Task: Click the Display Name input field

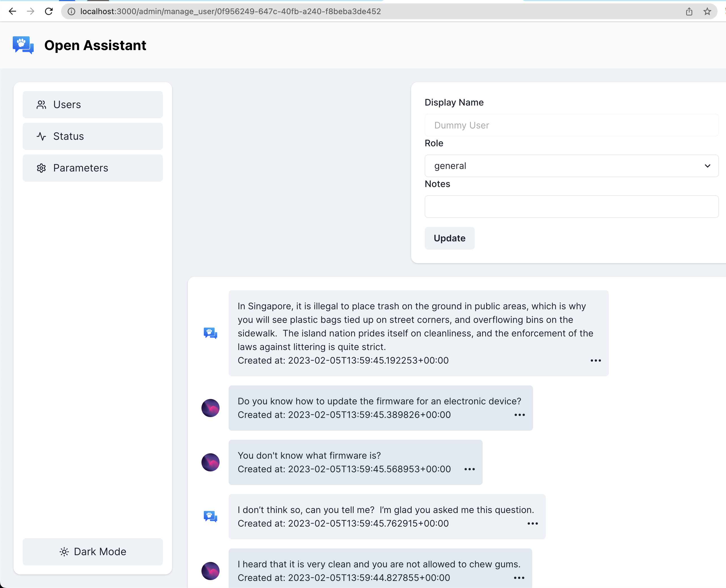Action: tap(571, 125)
